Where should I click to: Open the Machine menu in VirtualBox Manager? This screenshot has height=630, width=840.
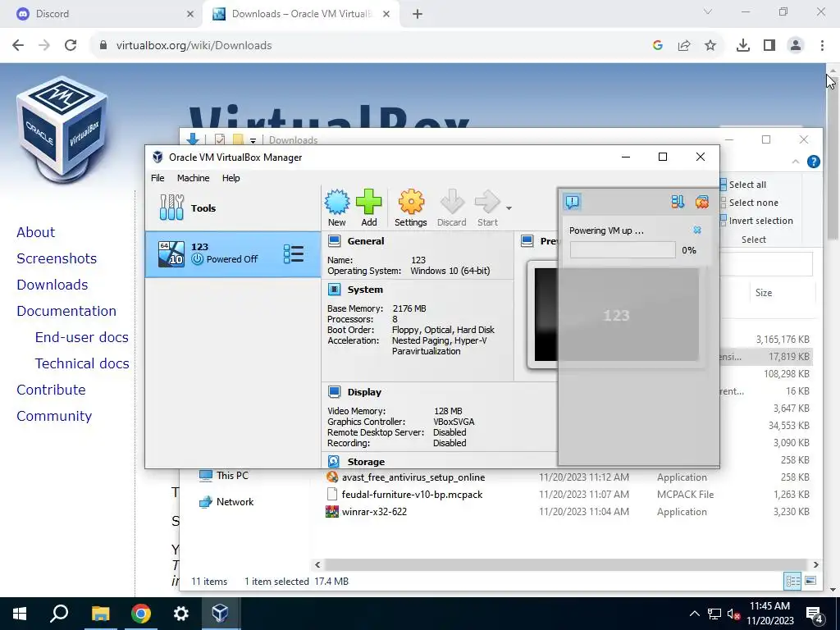194,178
